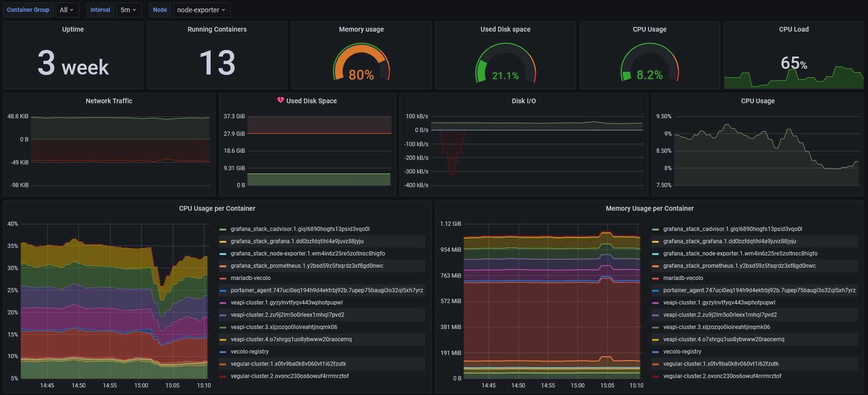Select veapi-cluster.2 label in Memory per Container legend
The image size is (868, 395).
click(720, 315)
